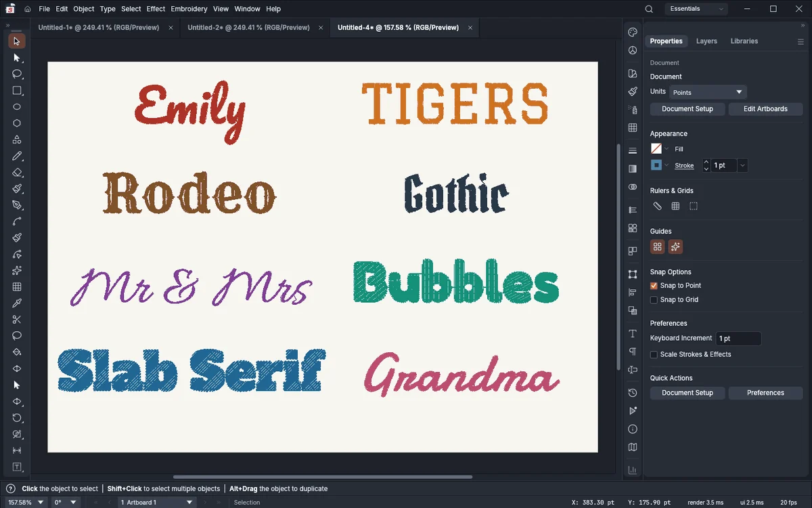Select the Mesh grid tool in left toolbar
812x508 pixels.
17,287
